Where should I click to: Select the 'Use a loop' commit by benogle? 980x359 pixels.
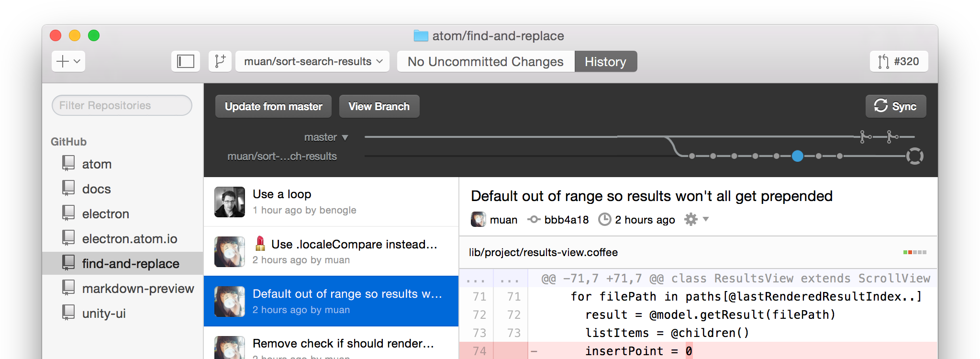click(x=331, y=202)
